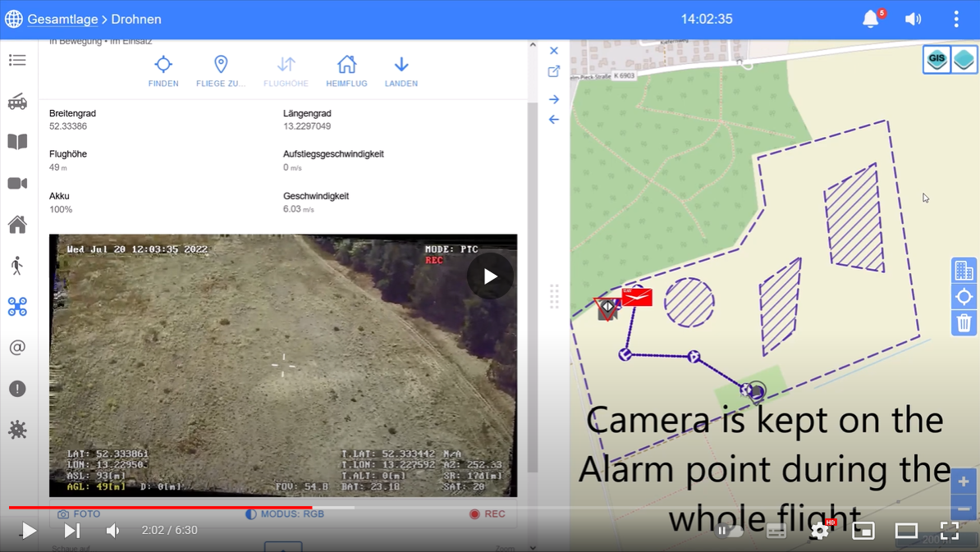The image size is (980, 552).
Task: Click the header clock 14:02:35
Action: click(x=706, y=19)
